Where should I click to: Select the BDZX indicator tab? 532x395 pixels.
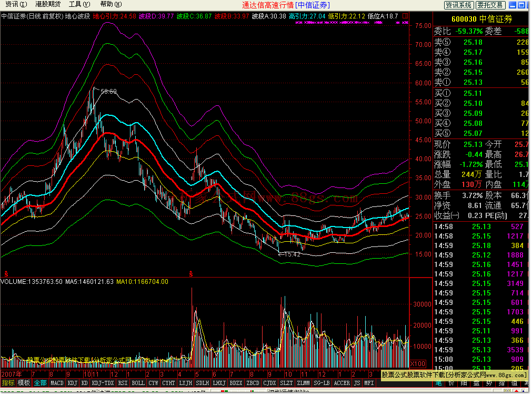pos(236,383)
